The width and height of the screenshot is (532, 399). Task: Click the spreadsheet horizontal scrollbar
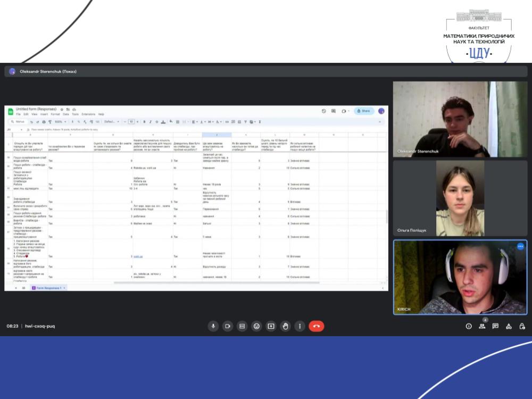pyautogui.click(x=213, y=282)
